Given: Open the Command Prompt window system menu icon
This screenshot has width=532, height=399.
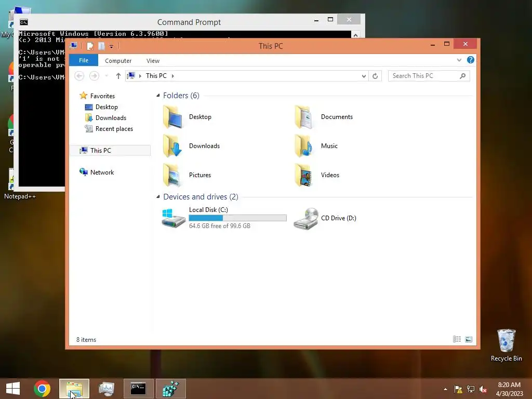Looking at the screenshot, I should [x=24, y=22].
